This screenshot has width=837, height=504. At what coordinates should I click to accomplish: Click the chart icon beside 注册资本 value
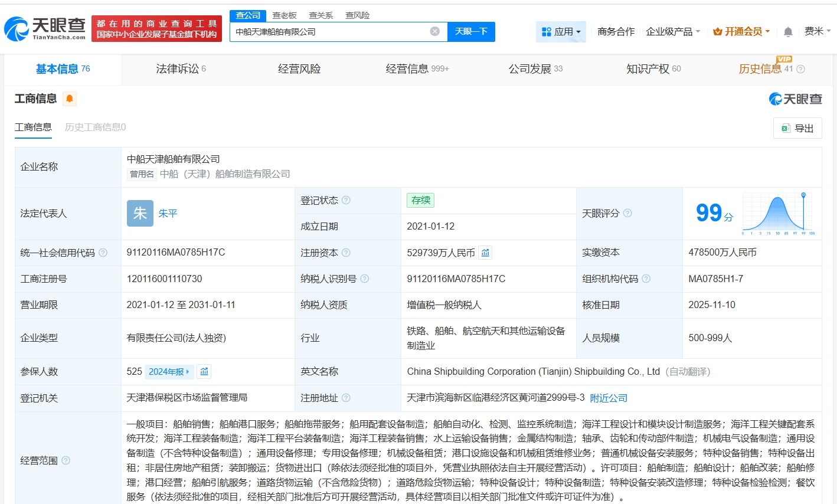coord(485,253)
